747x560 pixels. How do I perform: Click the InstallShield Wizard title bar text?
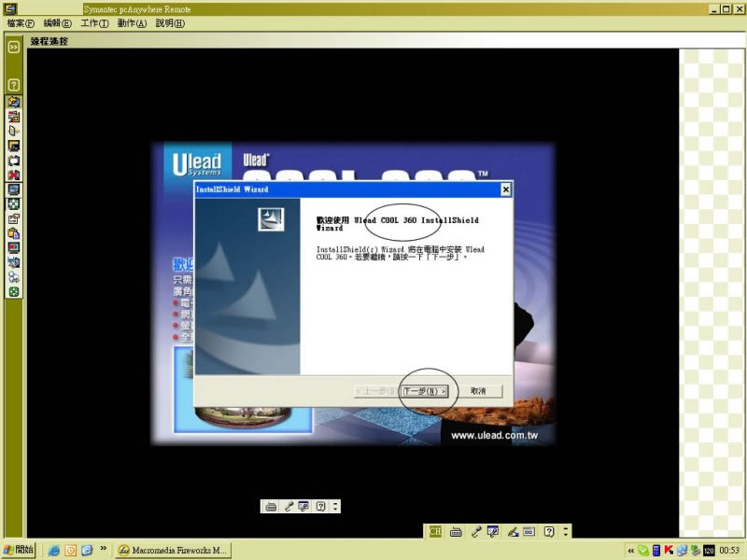232,189
